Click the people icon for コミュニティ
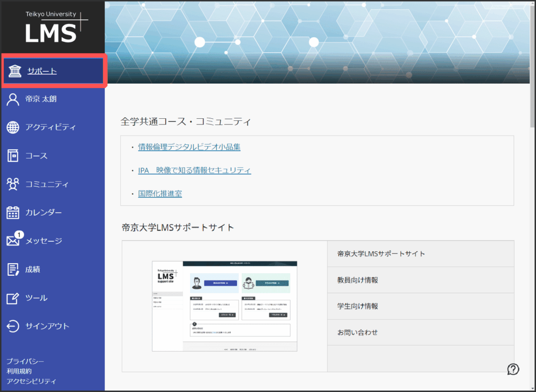The image size is (536, 392). (13, 184)
